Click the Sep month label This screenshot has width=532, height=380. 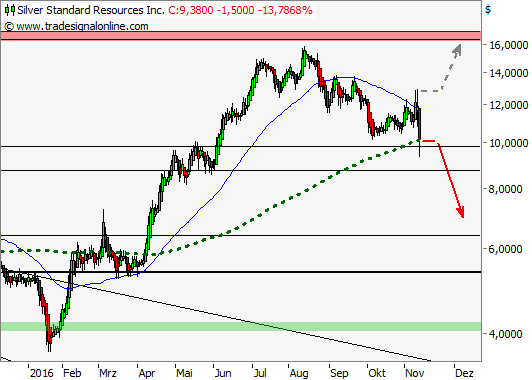tap(339, 374)
